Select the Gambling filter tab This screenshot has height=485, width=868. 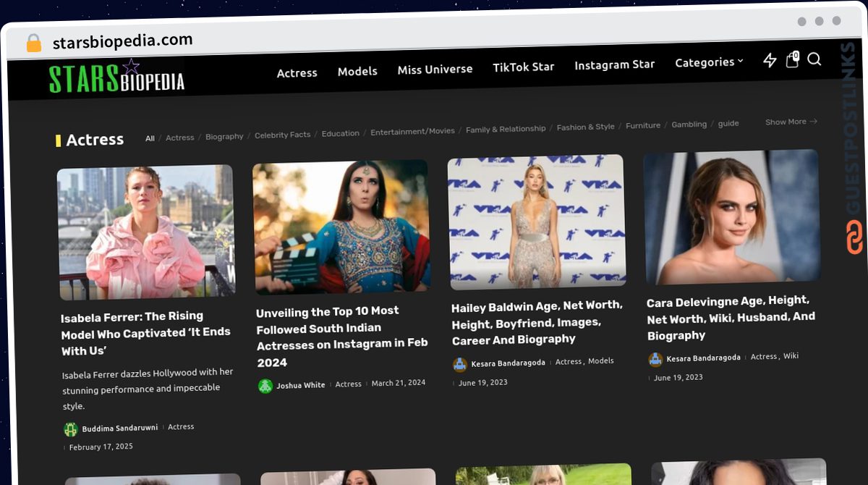[689, 125]
